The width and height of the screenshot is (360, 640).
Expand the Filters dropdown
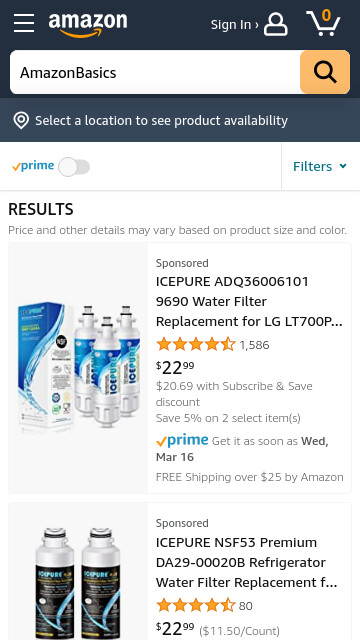pos(320,167)
